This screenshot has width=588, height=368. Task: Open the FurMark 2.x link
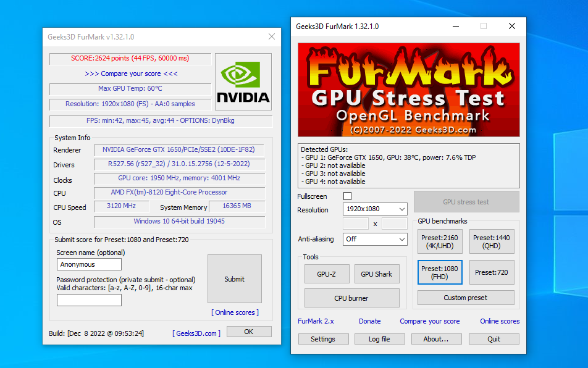(x=316, y=321)
